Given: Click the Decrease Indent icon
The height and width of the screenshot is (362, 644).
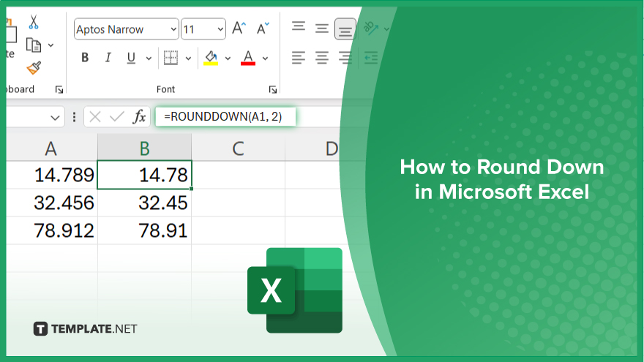Looking at the screenshot, I should click(371, 58).
